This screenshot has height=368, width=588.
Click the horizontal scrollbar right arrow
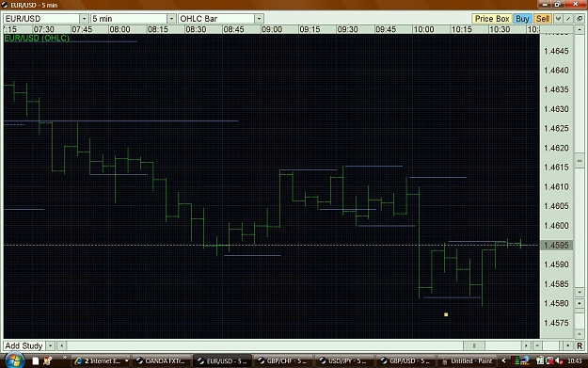pos(526,345)
